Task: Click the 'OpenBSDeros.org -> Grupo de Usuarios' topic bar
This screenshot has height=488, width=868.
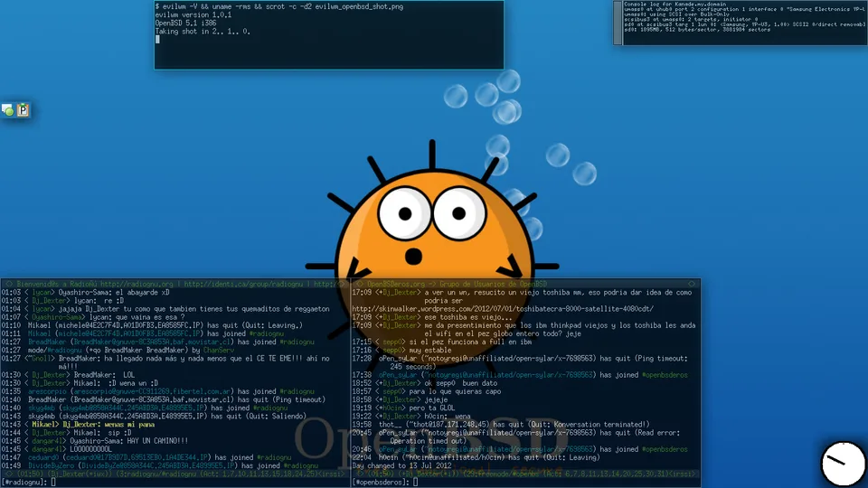Action: pyautogui.click(x=457, y=284)
